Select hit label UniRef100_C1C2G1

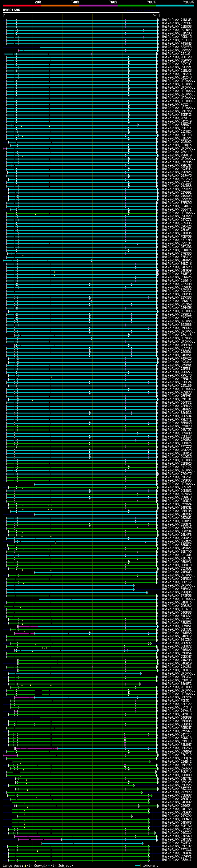click(x=177, y=477)
